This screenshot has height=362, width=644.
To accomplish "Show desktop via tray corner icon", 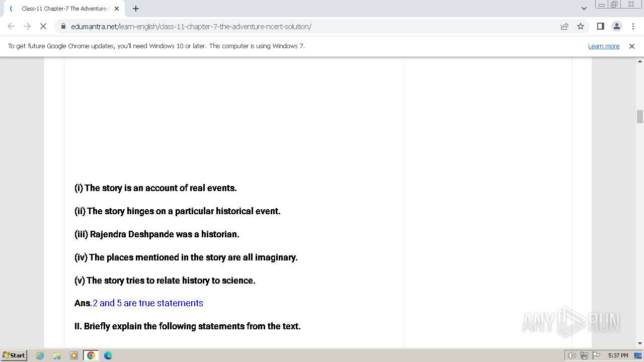I will pos(638,355).
